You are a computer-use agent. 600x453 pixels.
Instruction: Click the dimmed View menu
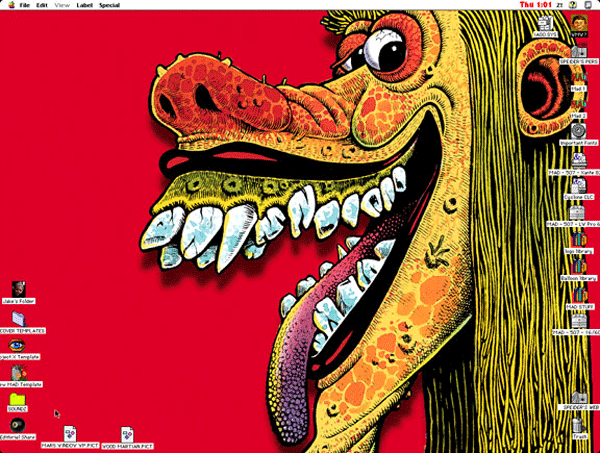(x=62, y=5)
